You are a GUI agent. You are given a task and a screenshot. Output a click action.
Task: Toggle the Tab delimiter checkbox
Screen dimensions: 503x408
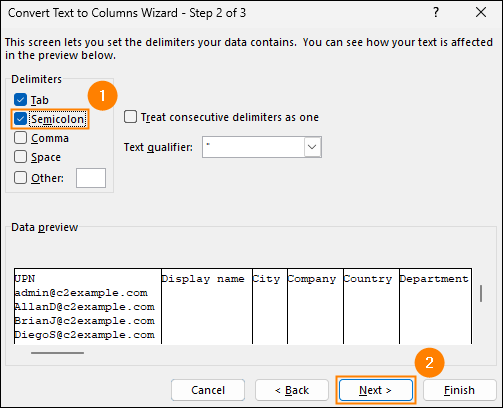20,100
